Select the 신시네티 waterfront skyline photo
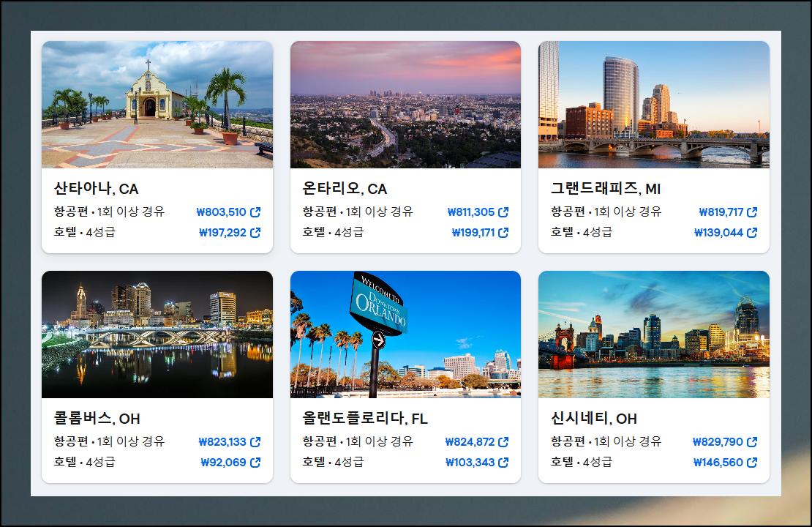Image resolution: width=812 pixels, height=527 pixels. click(x=654, y=334)
